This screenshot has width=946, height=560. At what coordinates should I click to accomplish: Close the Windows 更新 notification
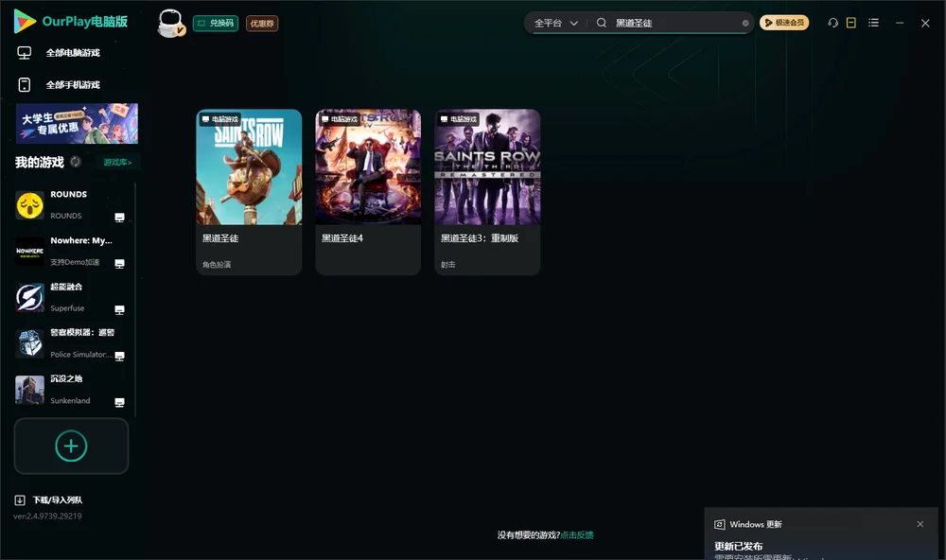(x=920, y=524)
